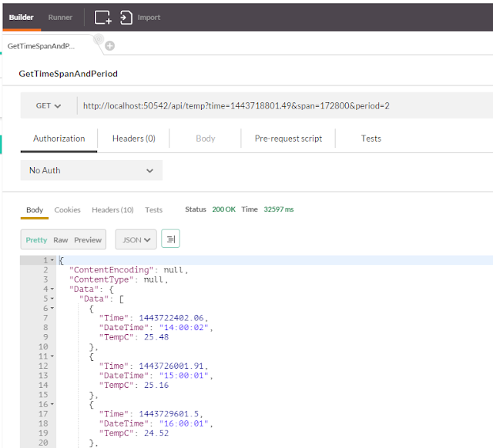Screen dimensions: 493x448
Task: Toggle line wrap in response body
Action: click(170, 239)
